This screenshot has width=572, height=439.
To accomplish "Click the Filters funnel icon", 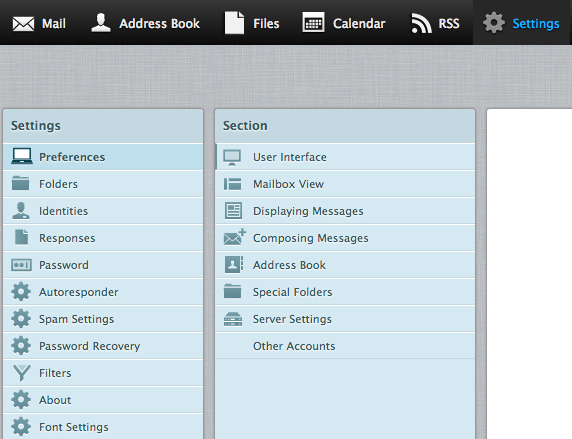I will 22,373.
